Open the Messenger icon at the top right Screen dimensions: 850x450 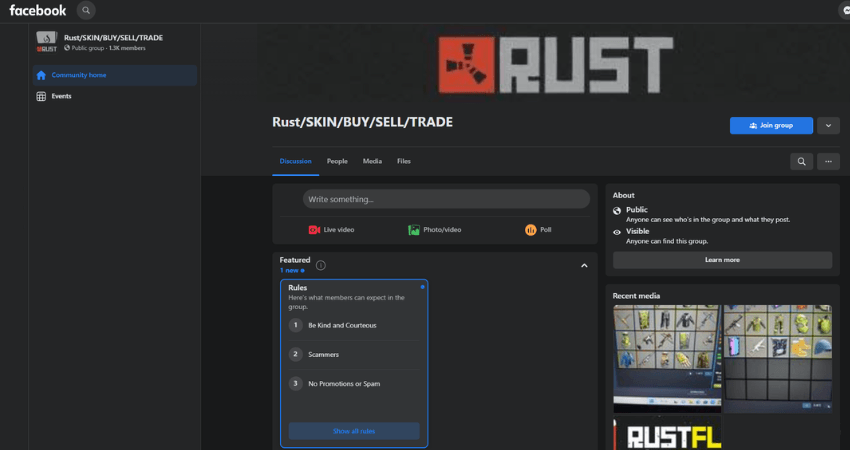[x=845, y=10]
